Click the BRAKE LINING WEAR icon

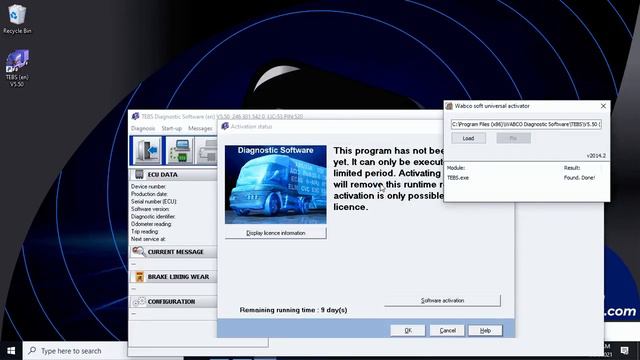click(139, 277)
